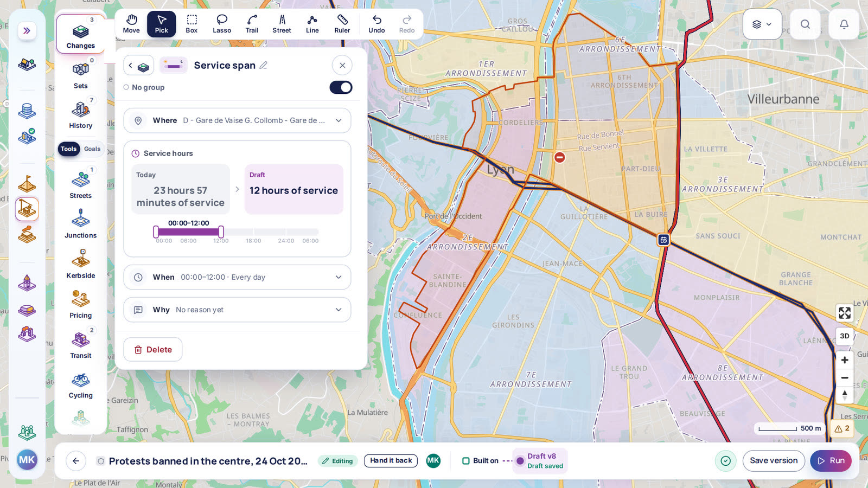This screenshot has width=868, height=488.
Task: Select the Street tool
Action: [282, 24]
